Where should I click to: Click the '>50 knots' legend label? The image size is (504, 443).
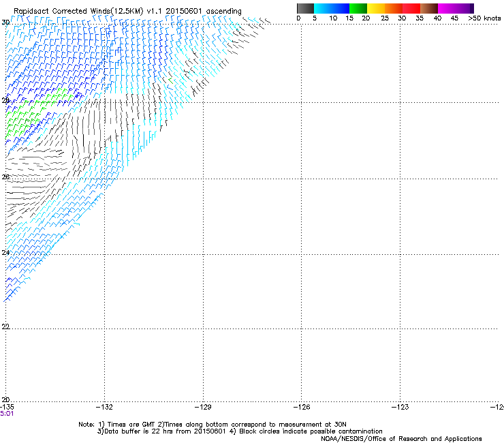point(484,18)
